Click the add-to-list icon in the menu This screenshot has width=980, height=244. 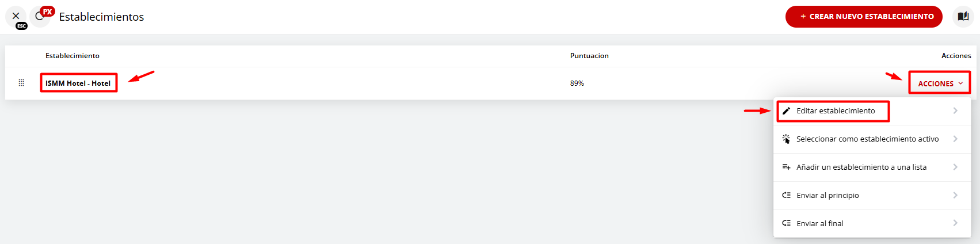[x=786, y=167]
